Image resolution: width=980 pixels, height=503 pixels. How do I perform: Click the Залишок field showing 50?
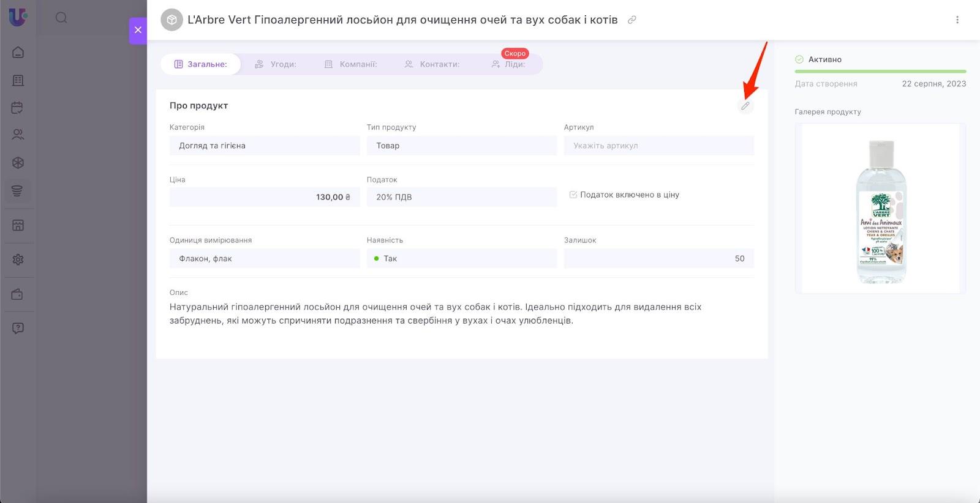(659, 259)
